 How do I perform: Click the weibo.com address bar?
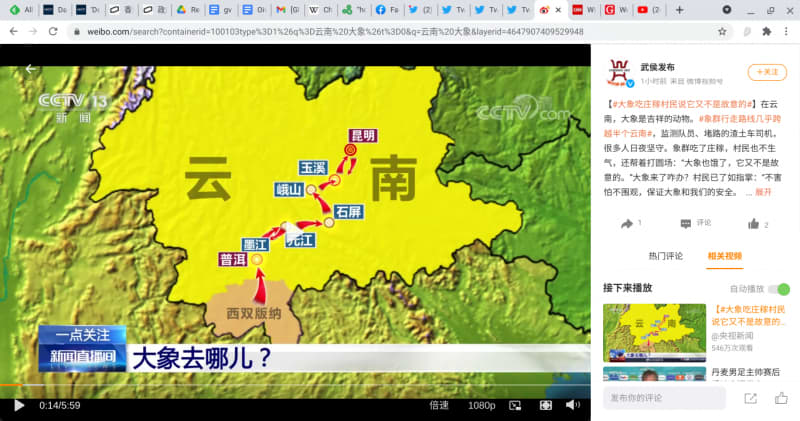[335, 32]
